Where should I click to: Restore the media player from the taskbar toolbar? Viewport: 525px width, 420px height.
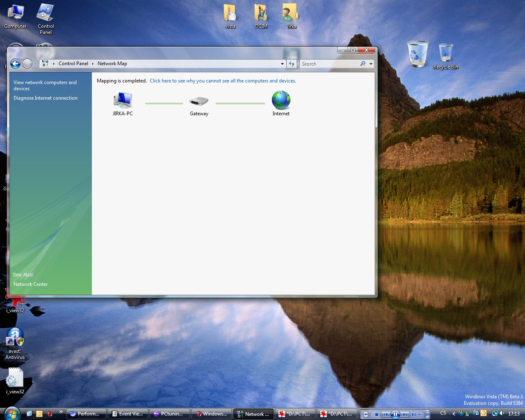coord(427,417)
